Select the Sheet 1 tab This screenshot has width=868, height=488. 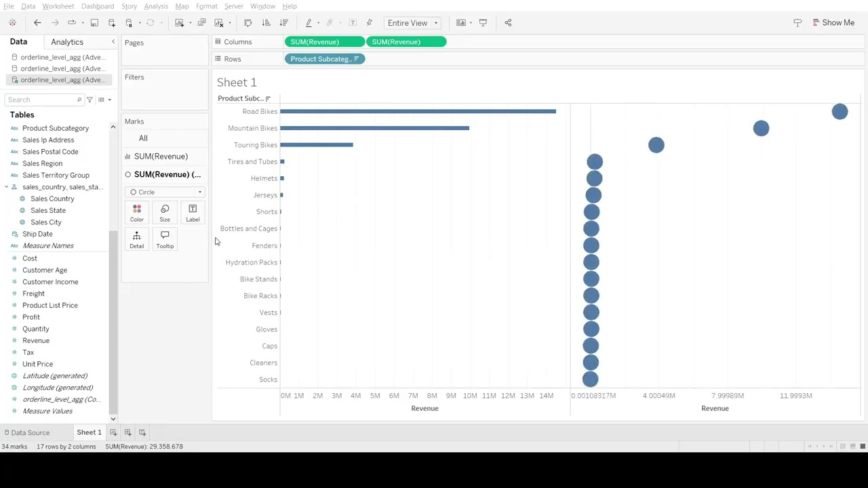[x=89, y=432]
